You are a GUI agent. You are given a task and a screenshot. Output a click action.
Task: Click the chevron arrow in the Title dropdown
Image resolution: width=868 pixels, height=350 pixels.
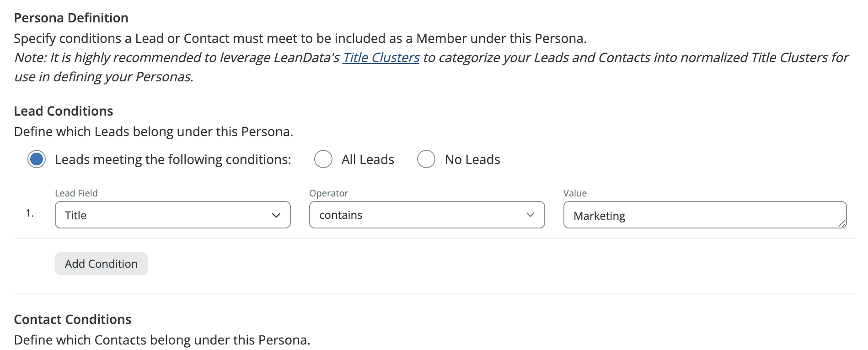click(x=276, y=215)
